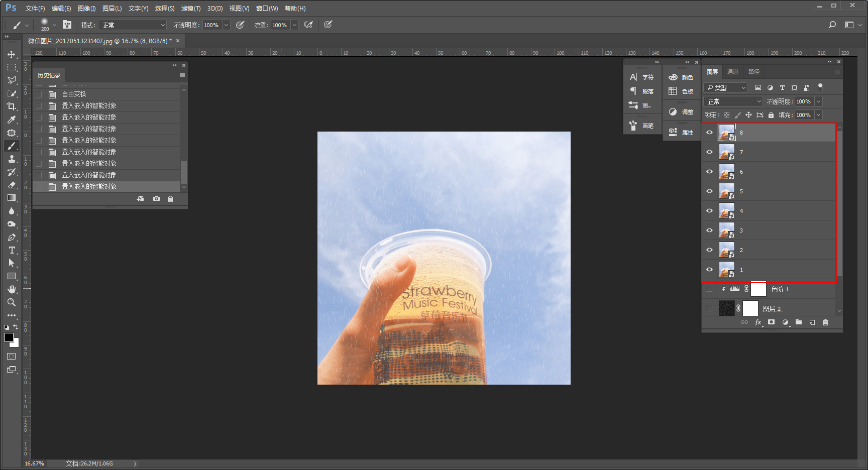Open brush 不透明度 slider arrow in options bar
Screen dimensions: 868x470
226,25
